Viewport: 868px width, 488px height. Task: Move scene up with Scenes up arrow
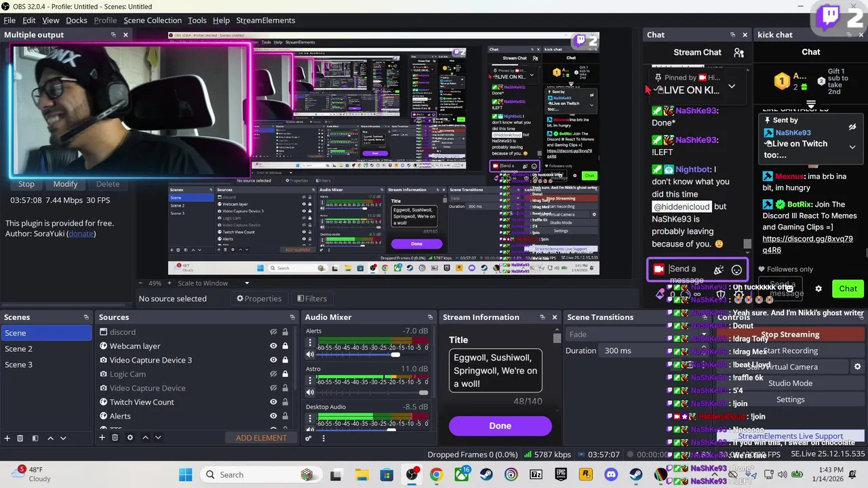(x=50, y=438)
